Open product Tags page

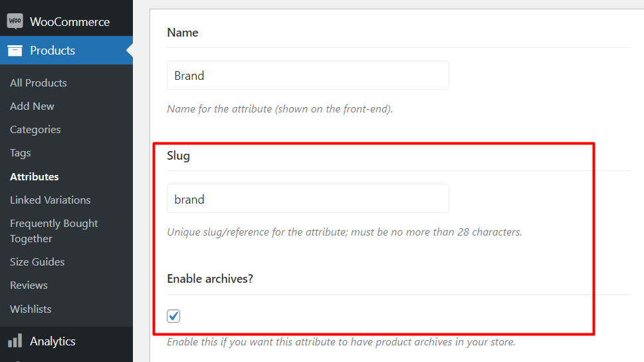[x=21, y=153]
